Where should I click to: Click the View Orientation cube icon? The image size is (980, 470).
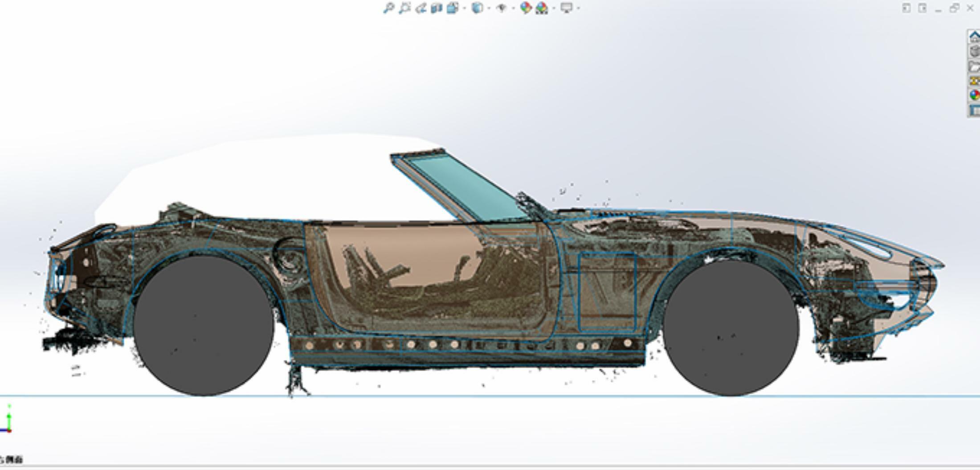coord(453,8)
